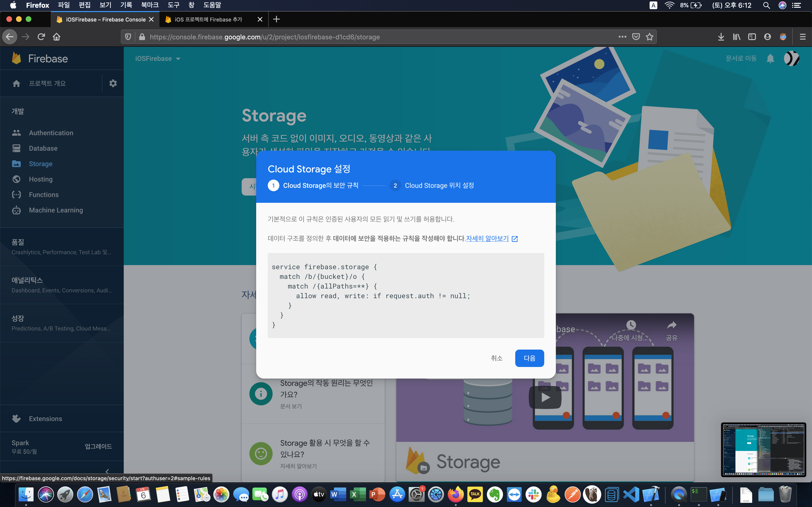Screen dimensions: 812x507
Task: Open the Hosting globe icon
Action: (x=16, y=179)
